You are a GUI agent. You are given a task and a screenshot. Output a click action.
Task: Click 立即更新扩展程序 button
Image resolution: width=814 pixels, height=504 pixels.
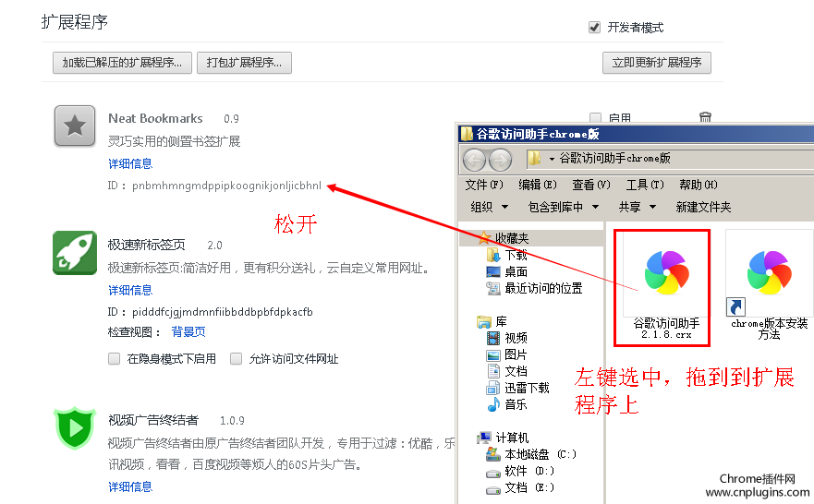[657, 63]
